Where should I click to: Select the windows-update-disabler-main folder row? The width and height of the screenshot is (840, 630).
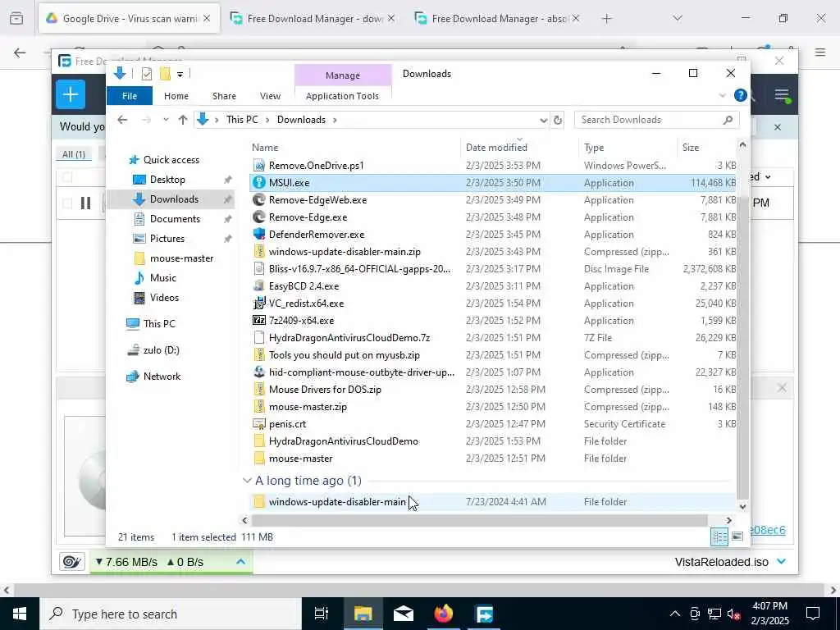[493, 502]
